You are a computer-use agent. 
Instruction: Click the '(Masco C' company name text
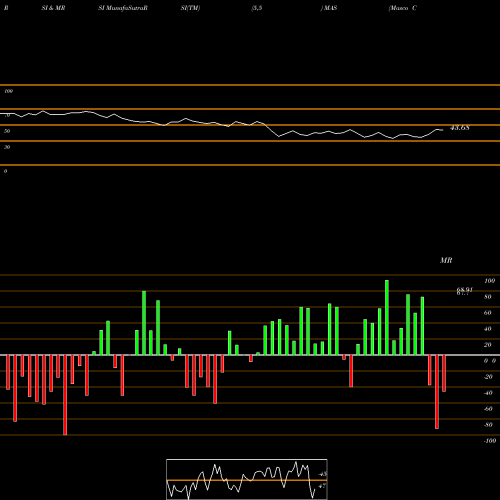tap(403, 8)
